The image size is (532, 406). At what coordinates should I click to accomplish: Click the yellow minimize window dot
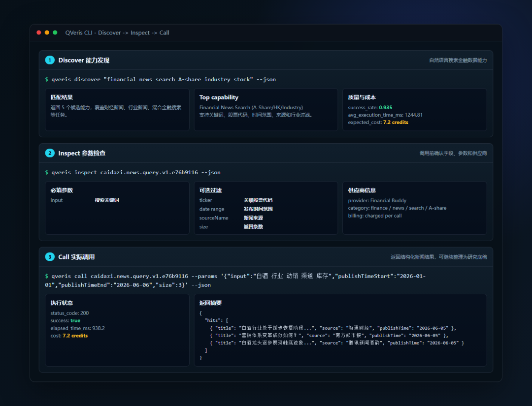[47, 32]
